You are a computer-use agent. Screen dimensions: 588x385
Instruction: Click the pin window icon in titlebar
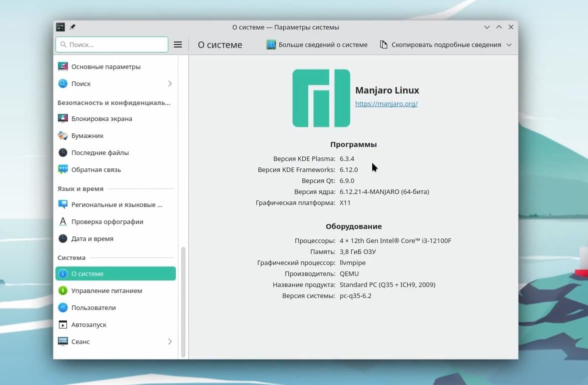(x=73, y=27)
